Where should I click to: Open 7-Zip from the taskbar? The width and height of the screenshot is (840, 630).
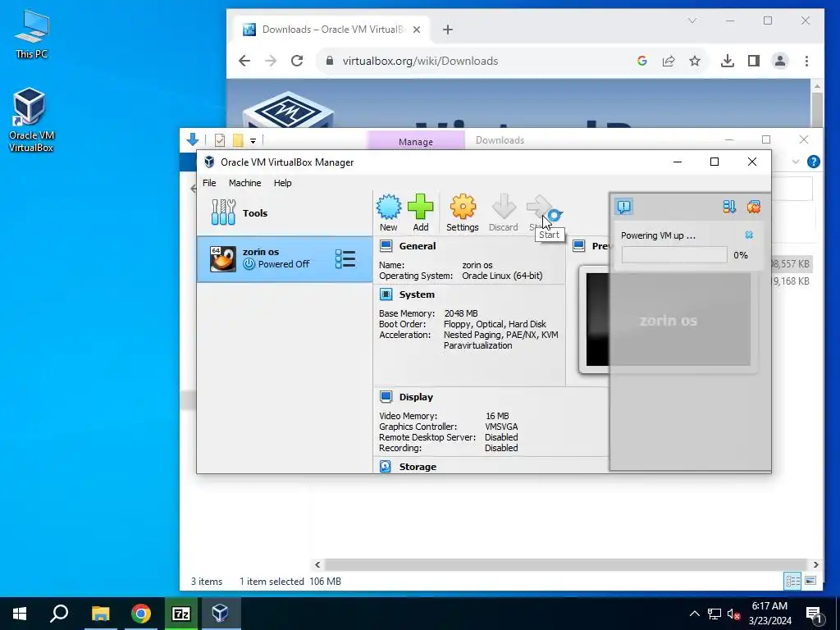coord(181,614)
